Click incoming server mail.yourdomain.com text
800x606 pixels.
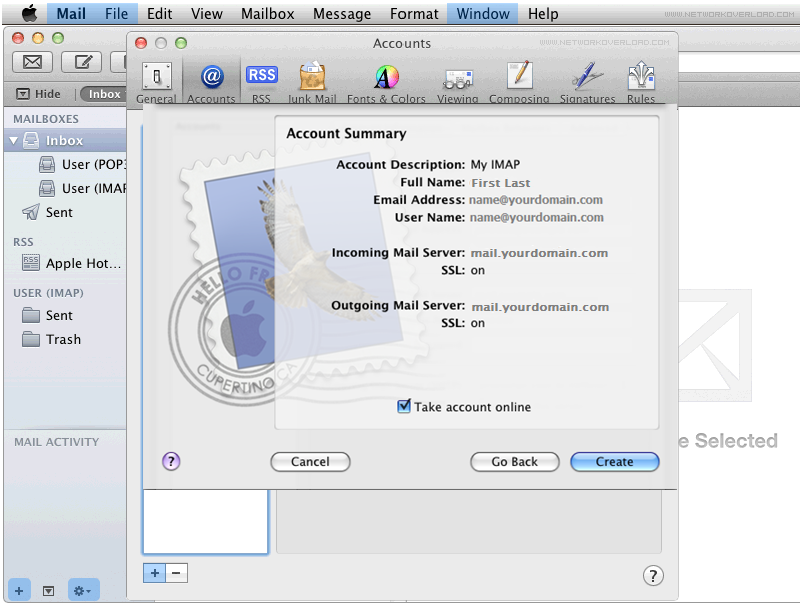coord(539,253)
